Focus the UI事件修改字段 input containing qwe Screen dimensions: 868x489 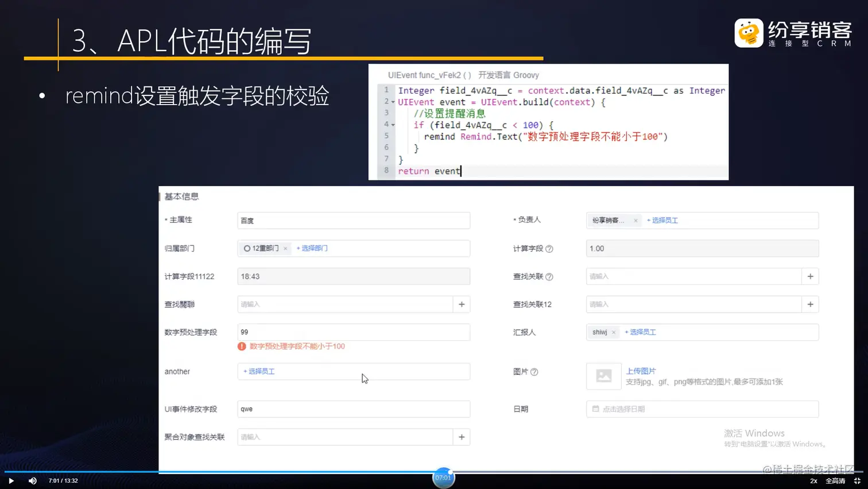(x=354, y=409)
